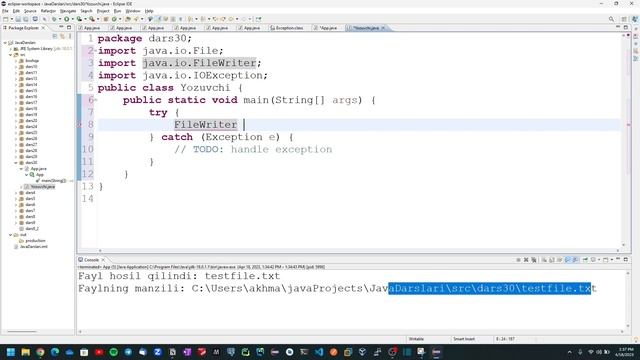Screen dimensions: 640x360
Task: Collapse the src folder node
Action: (x=11, y=55)
